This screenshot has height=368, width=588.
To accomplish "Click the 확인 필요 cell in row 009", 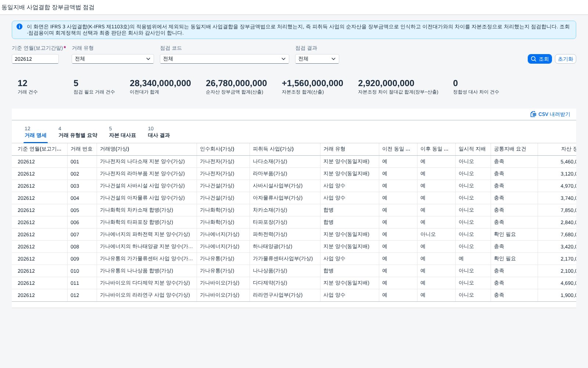I will [x=505, y=259].
